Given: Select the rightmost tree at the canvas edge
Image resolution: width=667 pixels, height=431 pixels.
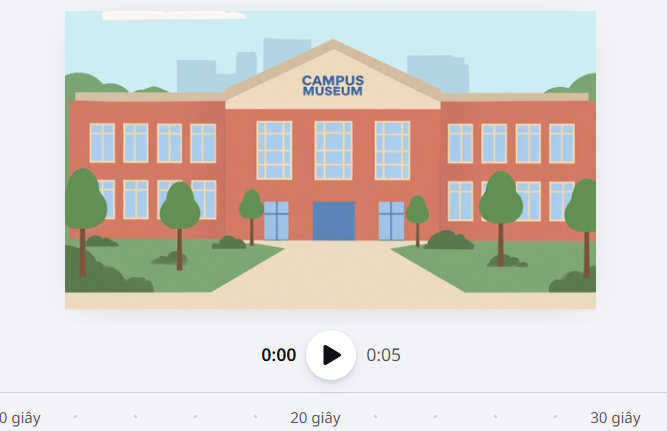Looking at the screenshot, I should (583, 210).
